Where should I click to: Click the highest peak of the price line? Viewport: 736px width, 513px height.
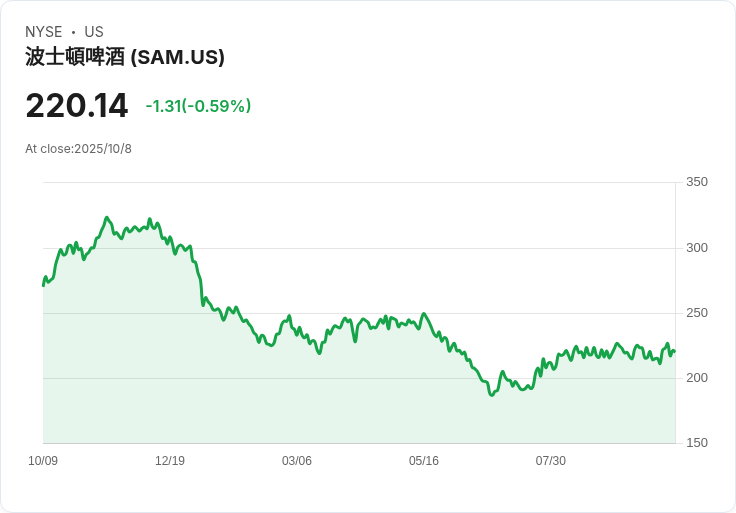click(107, 217)
